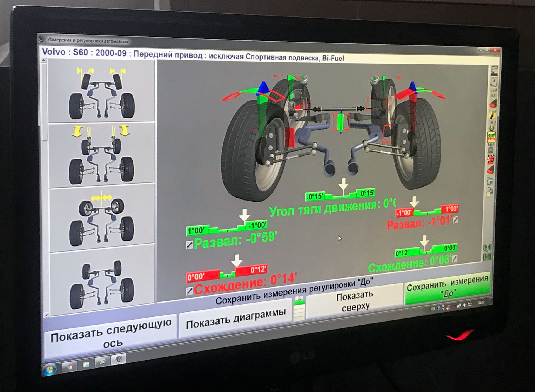Toggle wrench icon beside left Развал -0°59'
This screenshot has height=392, width=535.
tap(189, 245)
